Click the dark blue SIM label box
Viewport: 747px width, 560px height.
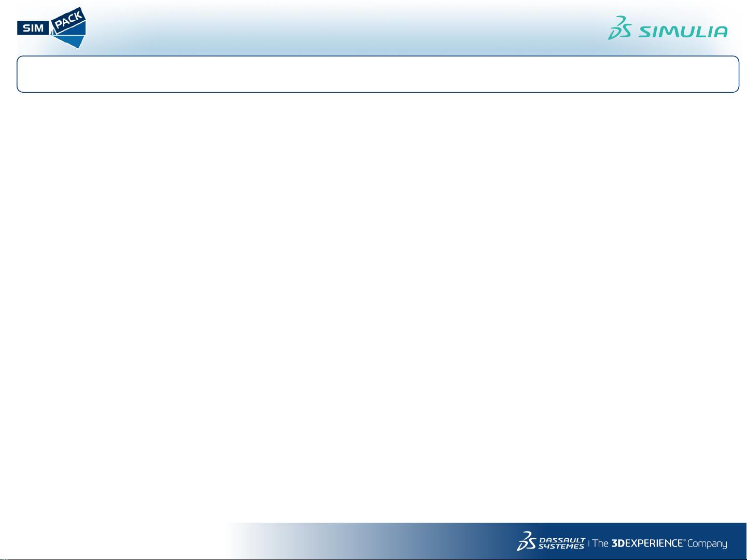33,28
